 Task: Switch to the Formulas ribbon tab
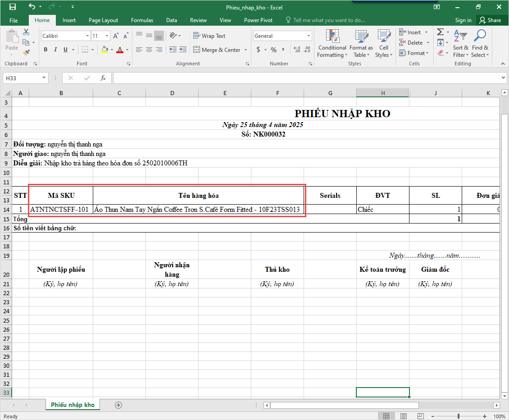tap(142, 20)
